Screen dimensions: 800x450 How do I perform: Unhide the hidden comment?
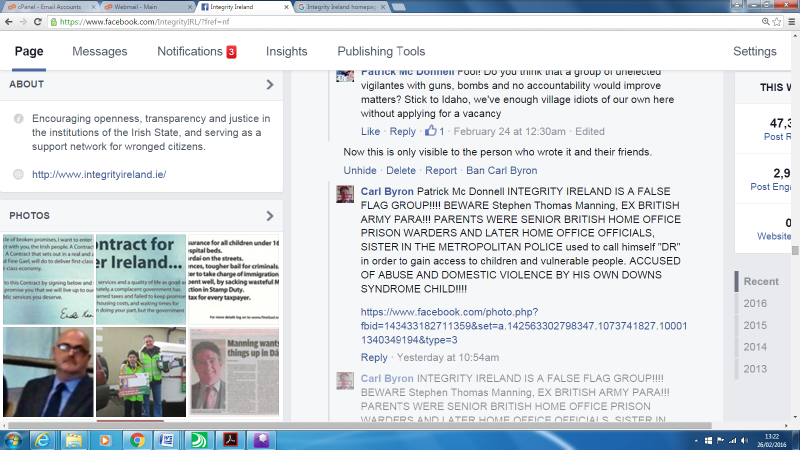[x=360, y=170]
